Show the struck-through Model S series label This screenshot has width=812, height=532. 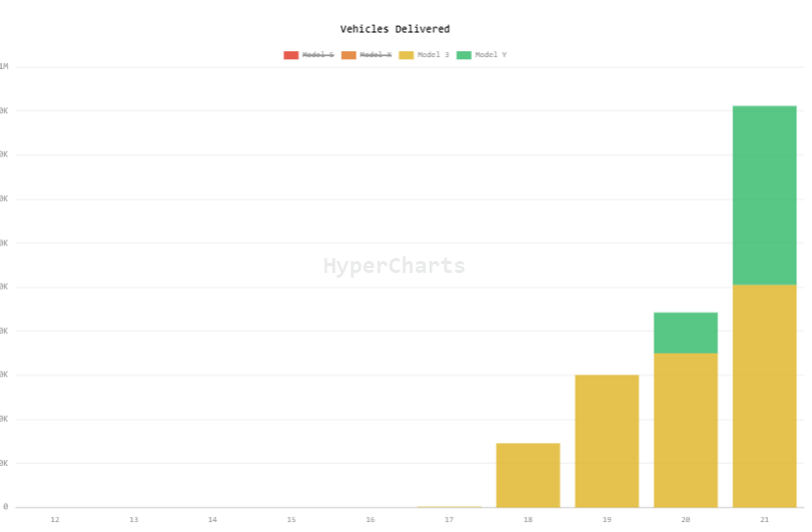coord(318,55)
